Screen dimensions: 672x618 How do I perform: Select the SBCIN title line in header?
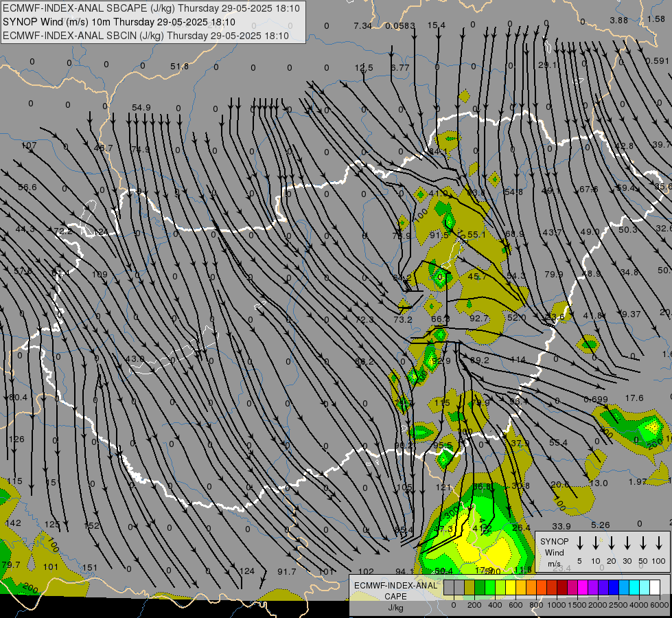point(146,36)
